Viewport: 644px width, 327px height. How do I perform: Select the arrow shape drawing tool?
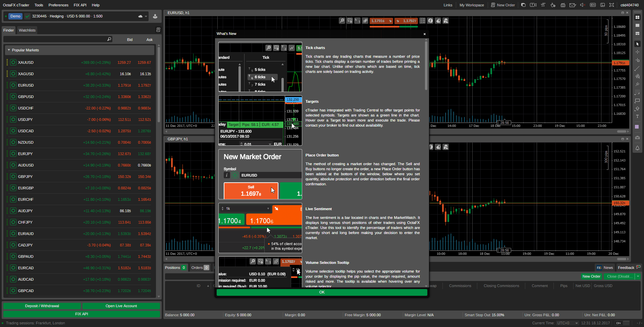click(637, 108)
